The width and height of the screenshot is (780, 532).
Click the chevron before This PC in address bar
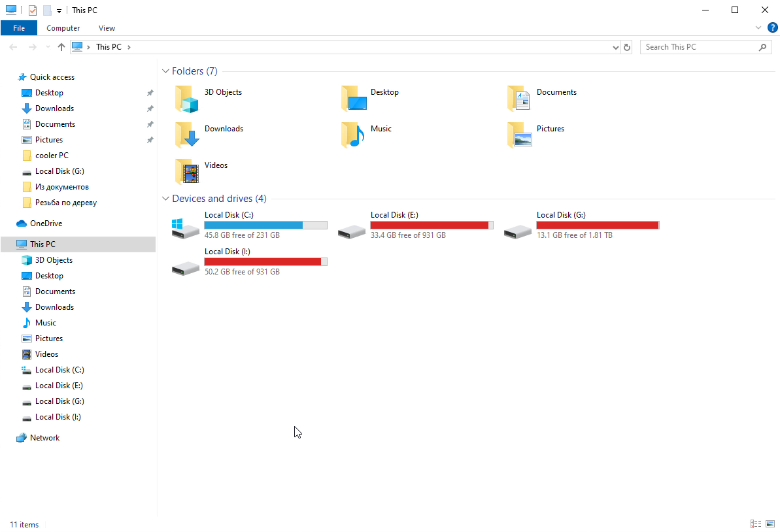coord(88,47)
